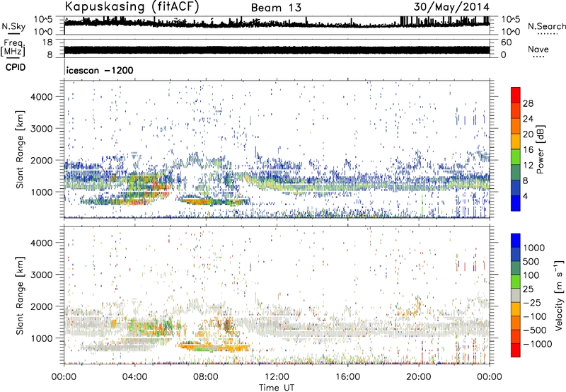Click the 'Nave' legend label
Viewport: 566px width, 392px height.
pyautogui.click(x=538, y=49)
